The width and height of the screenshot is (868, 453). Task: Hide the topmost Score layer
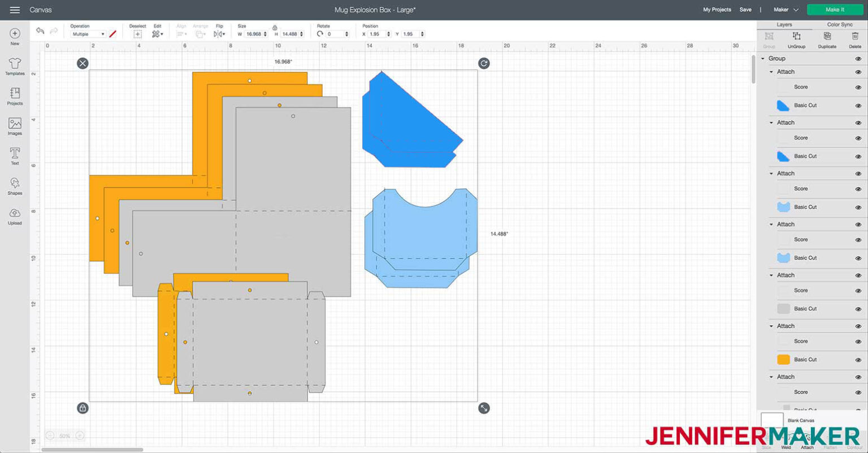coord(858,87)
